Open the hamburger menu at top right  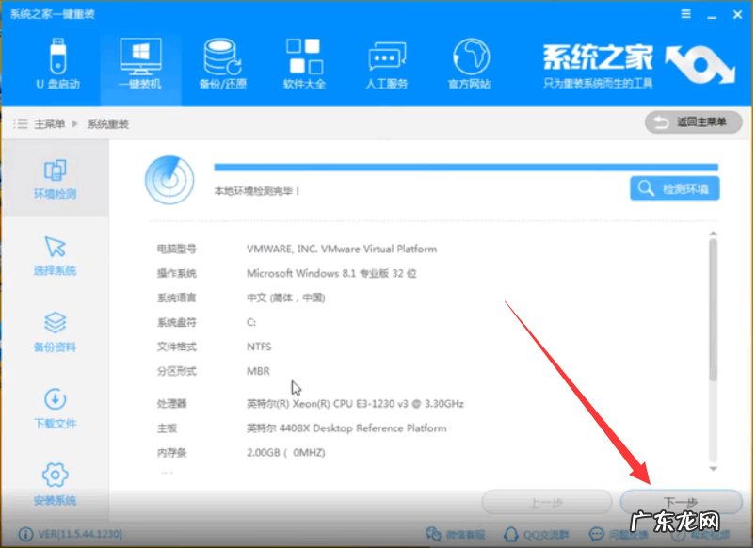tap(684, 14)
